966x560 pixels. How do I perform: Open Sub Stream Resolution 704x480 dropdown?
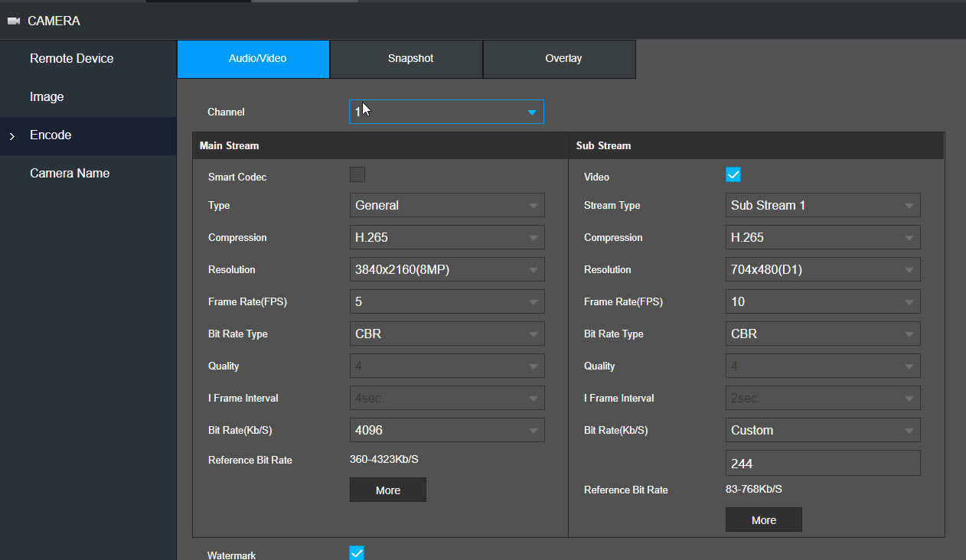(823, 269)
